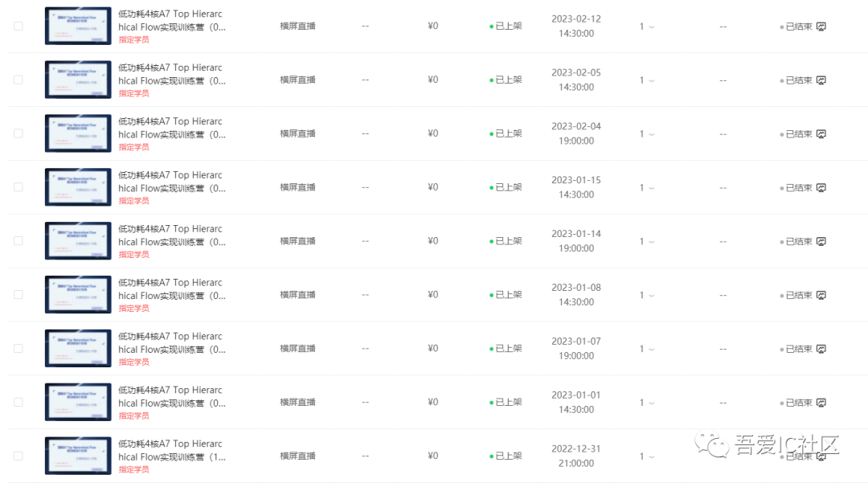Click the course title dated 2022-12-31
Screen dimensions: 868x483
171,450
